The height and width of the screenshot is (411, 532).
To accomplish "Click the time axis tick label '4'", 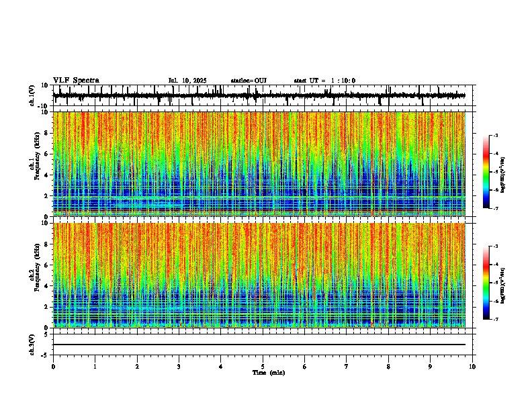I will coord(221,367).
